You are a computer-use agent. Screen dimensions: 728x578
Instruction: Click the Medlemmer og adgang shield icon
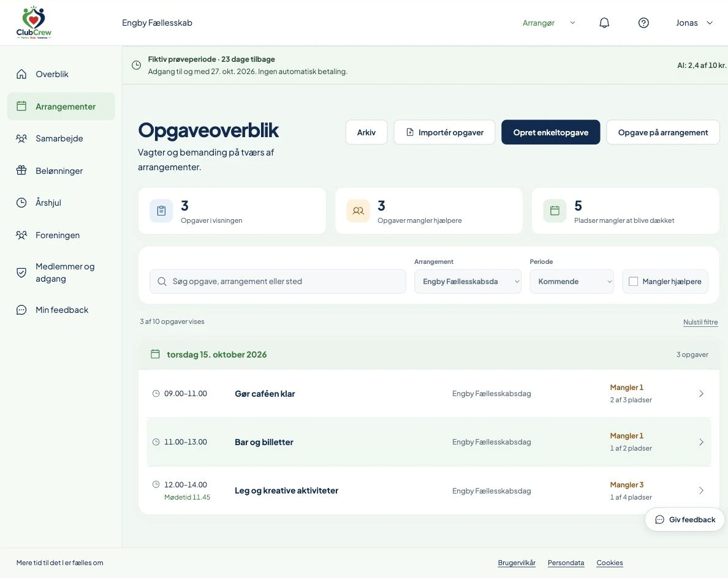pos(21,272)
